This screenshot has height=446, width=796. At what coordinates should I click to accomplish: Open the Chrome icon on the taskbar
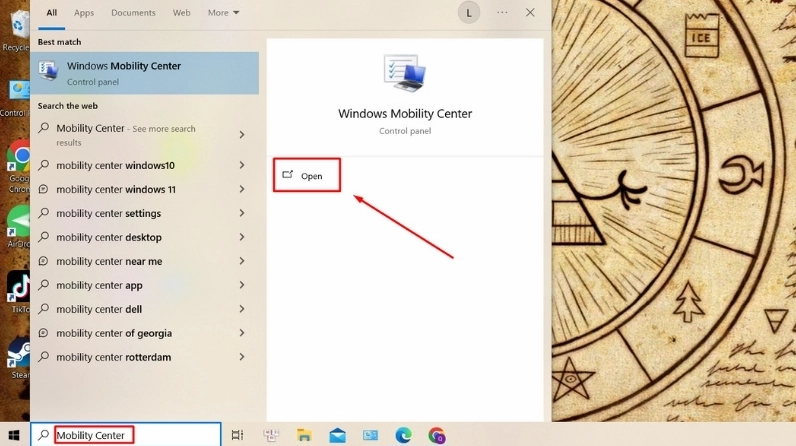coord(437,435)
